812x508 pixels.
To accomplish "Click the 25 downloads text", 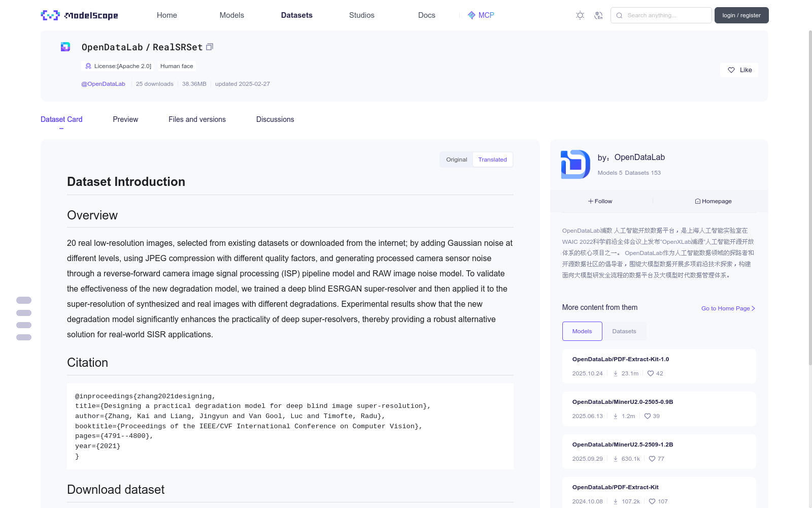I will 155,84.
